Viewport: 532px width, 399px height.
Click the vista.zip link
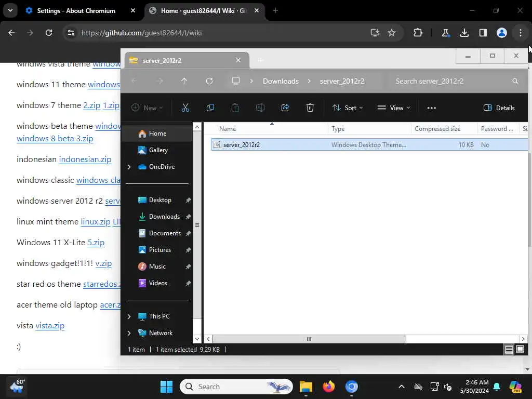50,326
